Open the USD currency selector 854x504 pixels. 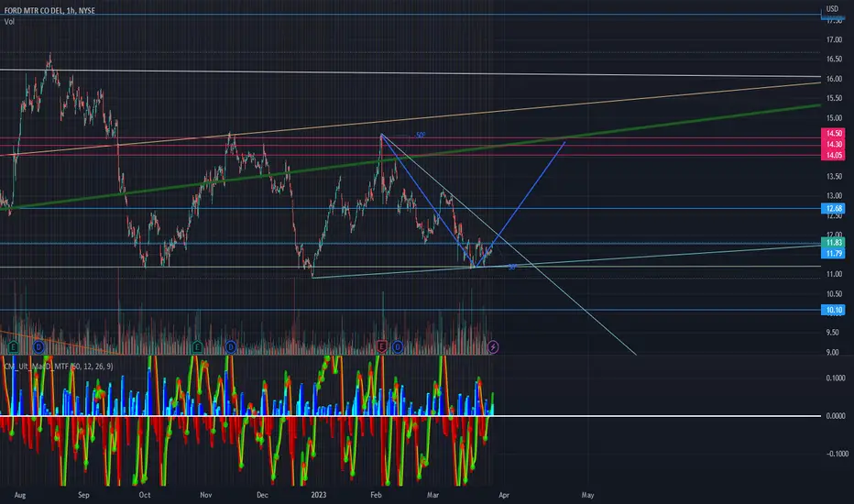pyautogui.click(x=832, y=9)
